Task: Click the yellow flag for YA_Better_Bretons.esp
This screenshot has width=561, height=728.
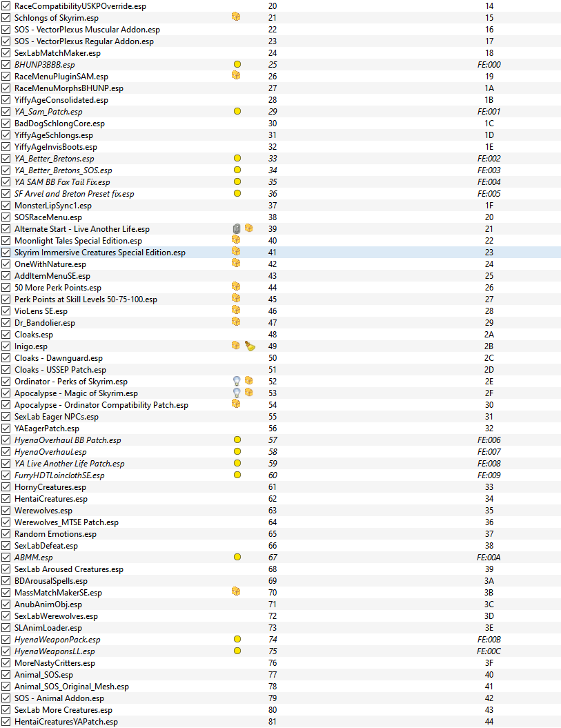Action: coord(237,158)
